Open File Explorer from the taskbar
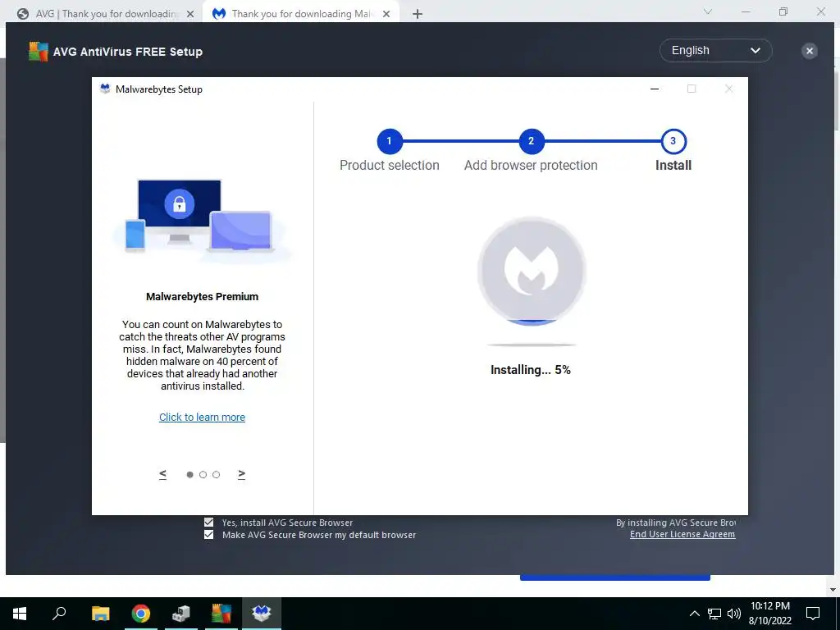Viewport: 840px width, 630px height. (101, 613)
